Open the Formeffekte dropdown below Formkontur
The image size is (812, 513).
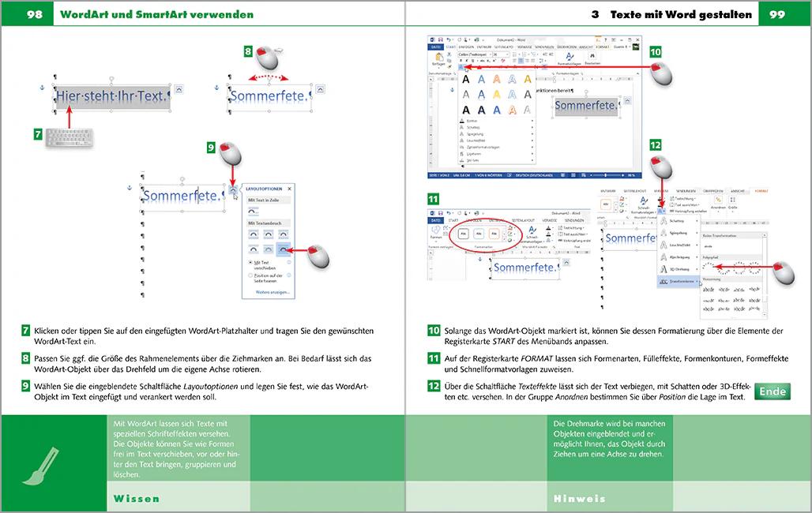pyautogui.click(x=512, y=240)
